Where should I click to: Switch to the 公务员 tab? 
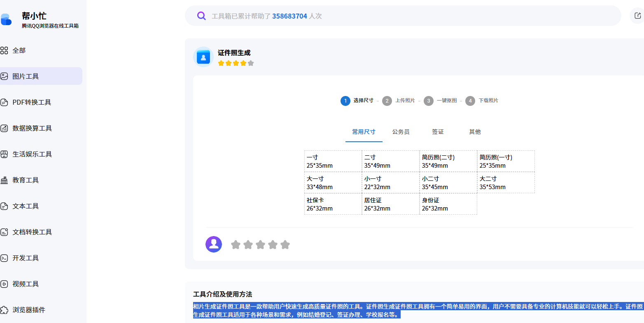coord(401,132)
